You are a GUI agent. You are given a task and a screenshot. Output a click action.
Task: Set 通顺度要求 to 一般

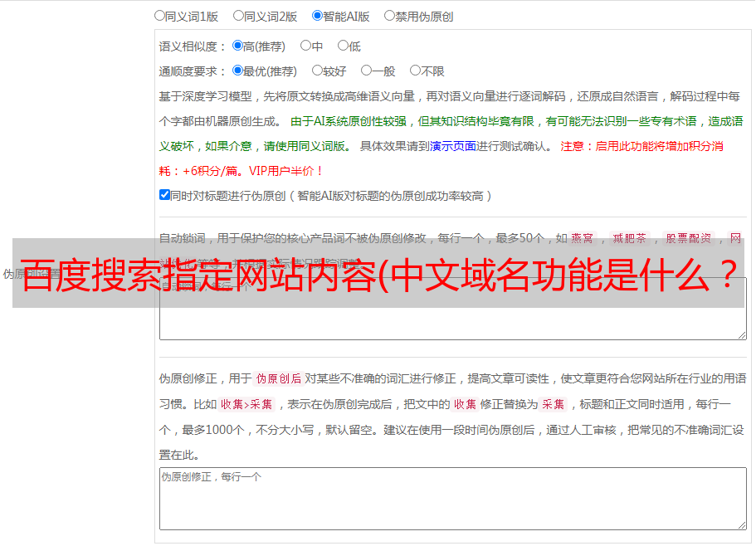click(x=367, y=71)
